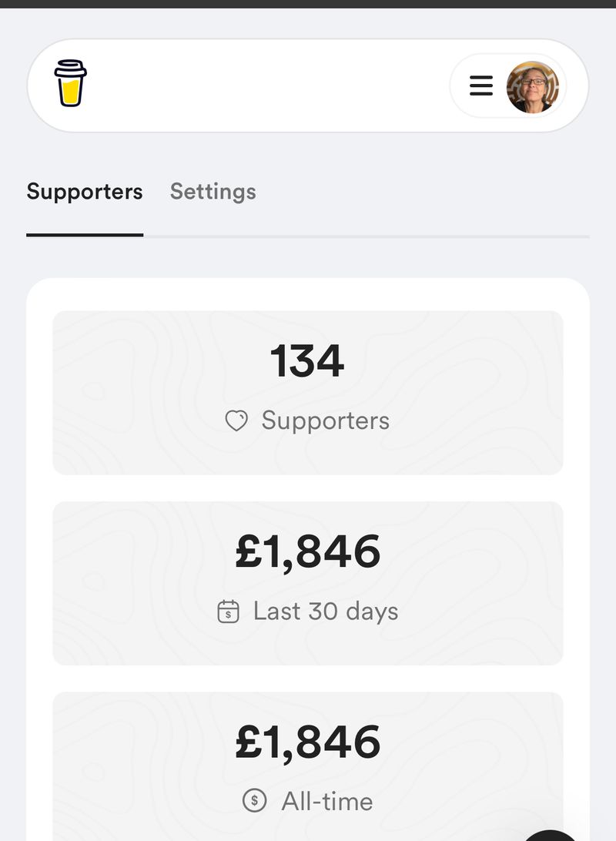
Task: Click the left blank area of the Last 30 days card
Action: point(134,584)
